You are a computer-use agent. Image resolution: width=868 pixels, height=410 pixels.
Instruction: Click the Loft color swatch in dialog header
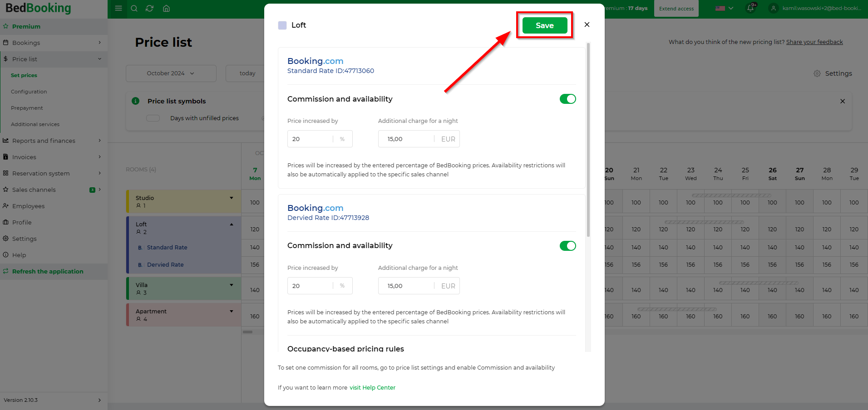(x=282, y=25)
